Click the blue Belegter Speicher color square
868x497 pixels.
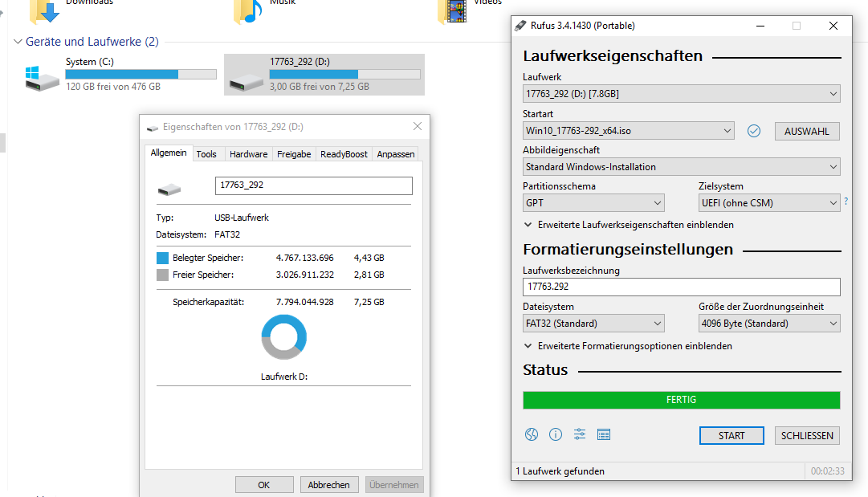coord(162,258)
